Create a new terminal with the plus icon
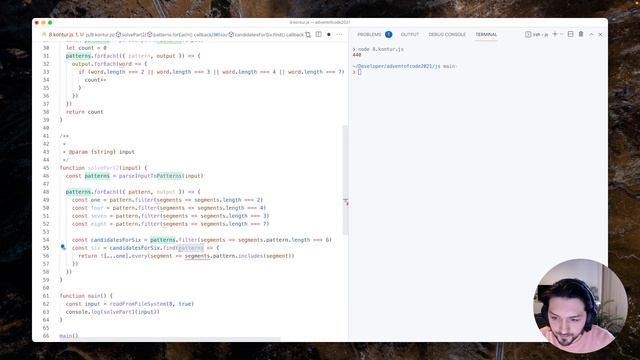The width and height of the screenshot is (640, 360). (x=555, y=34)
